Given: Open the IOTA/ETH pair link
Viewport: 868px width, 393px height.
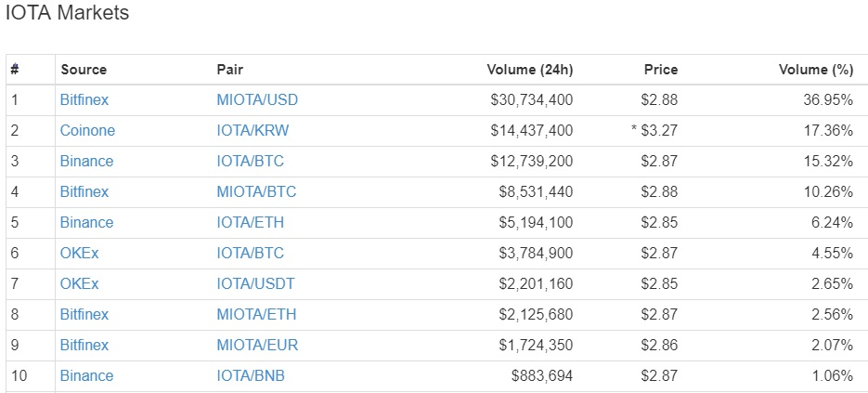Looking at the screenshot, I should click(x=251, y=223).
